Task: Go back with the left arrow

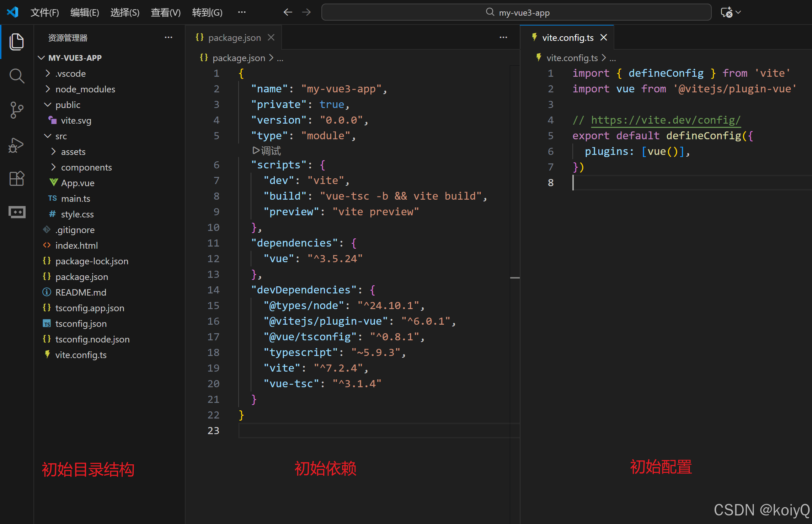Action: click(288, 12)
